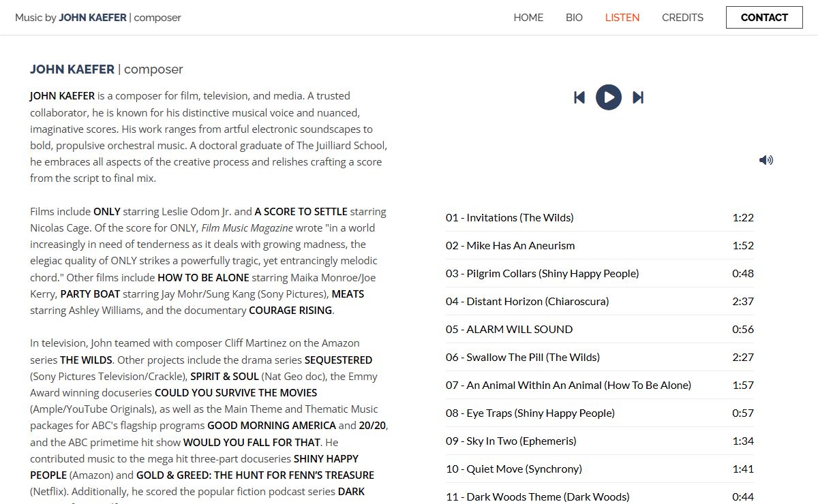The height and width of the screenshot is (504, 818).
Task: Play track 03 - Pilgrim Collars (Shiny Happy People)
Action: click(x=600, y=274)
